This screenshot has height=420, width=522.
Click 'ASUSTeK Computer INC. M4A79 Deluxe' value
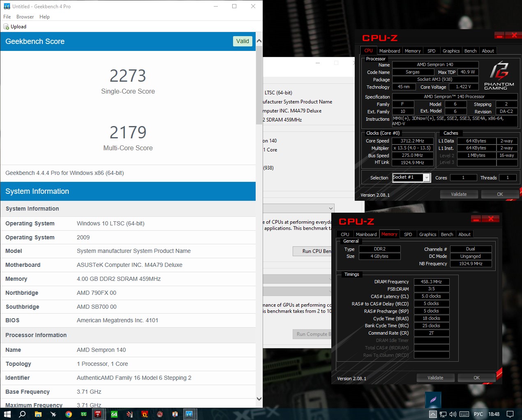click(x=129, y=265)
